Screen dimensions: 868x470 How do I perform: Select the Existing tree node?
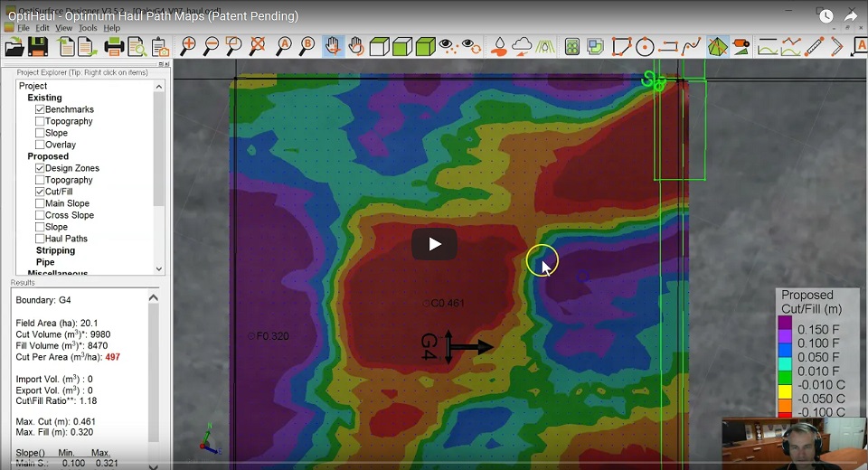pyautogui.click(x=45, y=98)
